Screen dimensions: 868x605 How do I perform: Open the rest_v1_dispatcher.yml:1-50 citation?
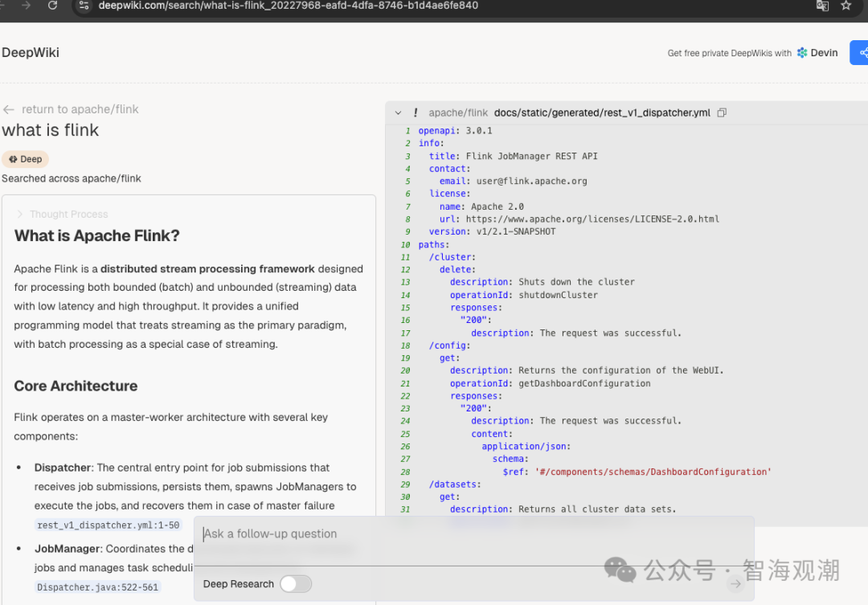108,525
